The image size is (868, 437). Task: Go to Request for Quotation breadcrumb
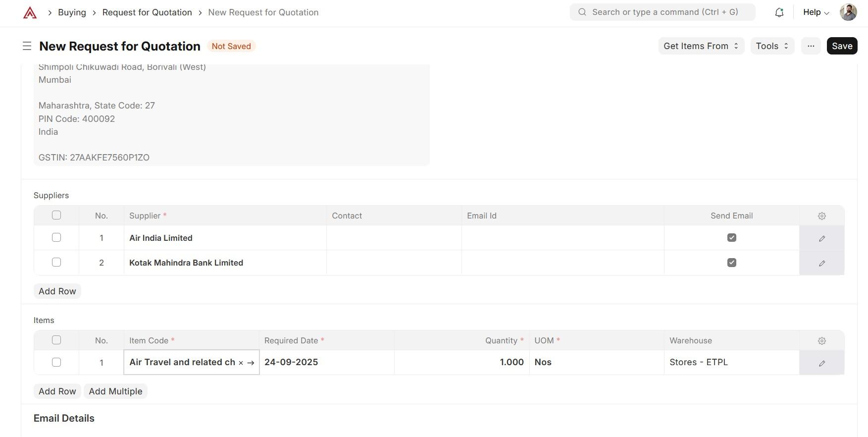tap(147, 12)
